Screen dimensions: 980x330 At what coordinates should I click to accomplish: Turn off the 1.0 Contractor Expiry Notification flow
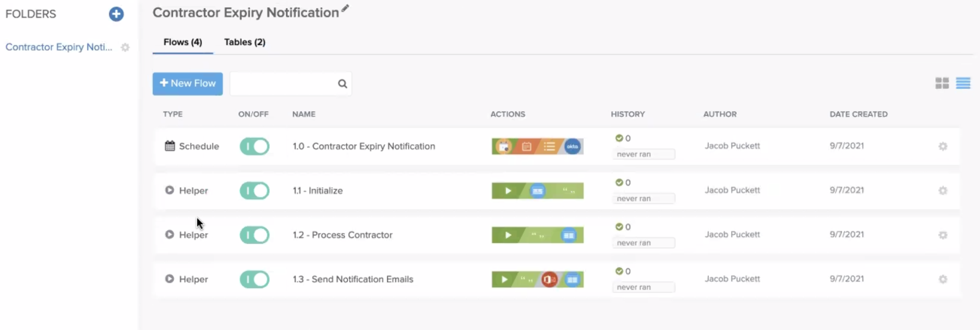click(x=254, y=146)
